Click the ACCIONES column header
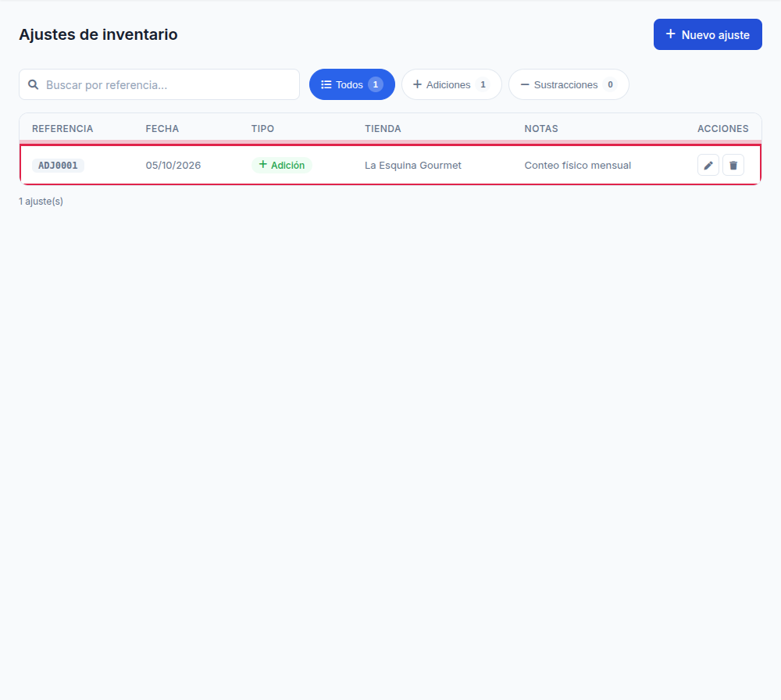The image size is (781, 700). click(x=722, y=129)
